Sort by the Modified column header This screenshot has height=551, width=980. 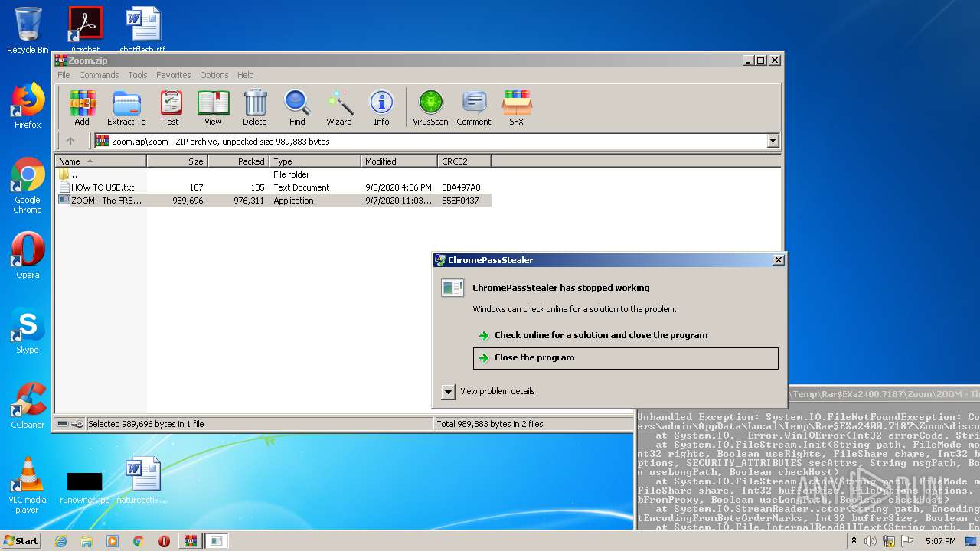(400, 161)
